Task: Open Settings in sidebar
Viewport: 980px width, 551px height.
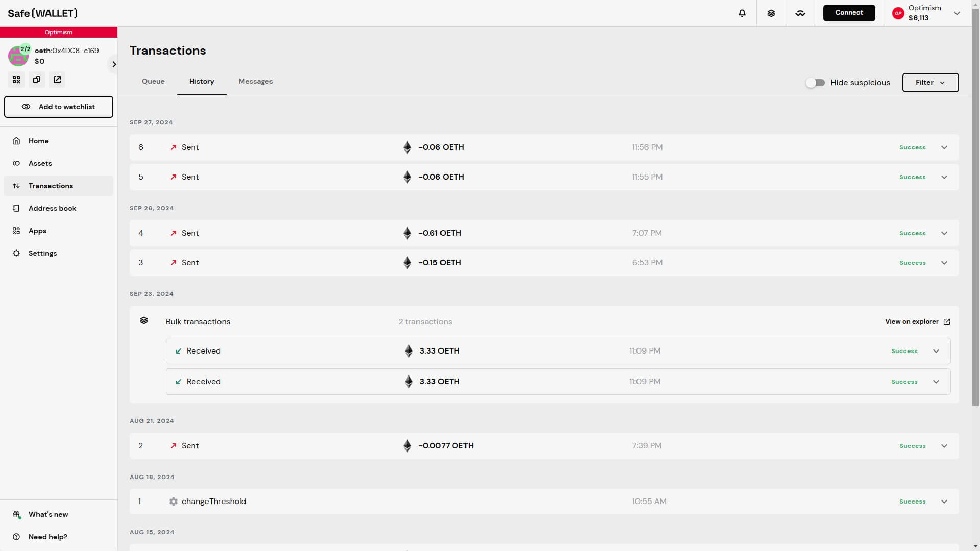Action: (59, 253)
